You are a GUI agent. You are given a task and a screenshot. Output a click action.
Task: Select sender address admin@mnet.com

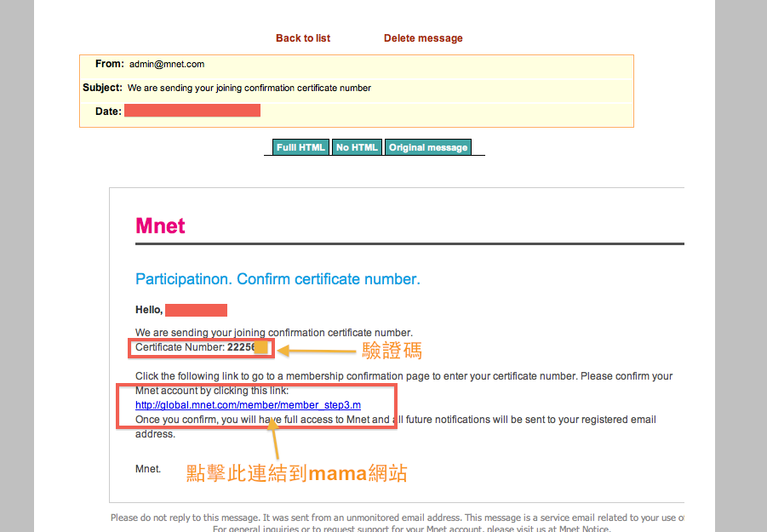coord(167,64)
